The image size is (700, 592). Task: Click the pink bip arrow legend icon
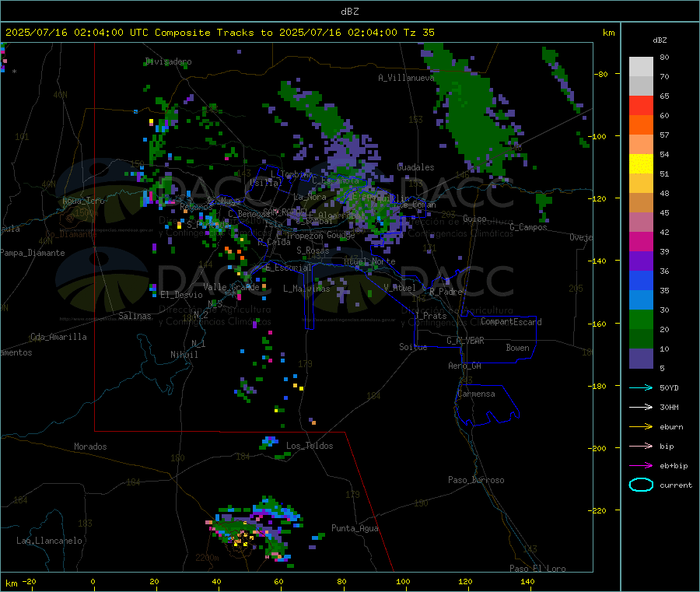coord(641,446)
